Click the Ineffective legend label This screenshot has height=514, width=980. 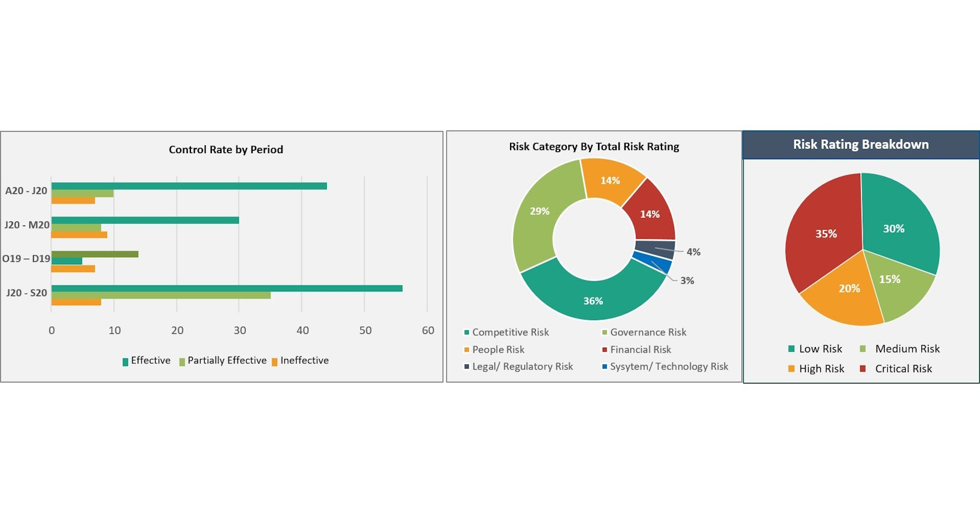(305, 360)
